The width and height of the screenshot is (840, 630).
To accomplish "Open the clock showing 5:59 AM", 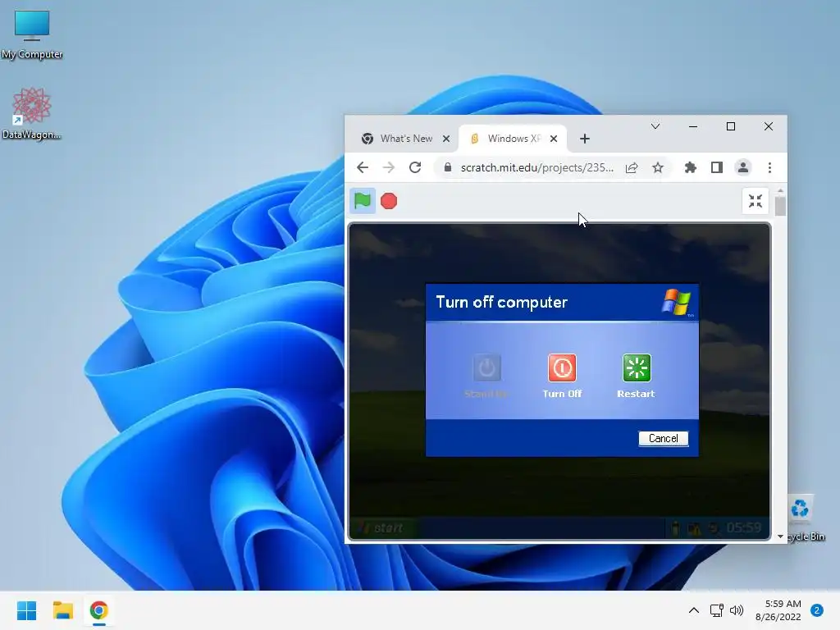I will pyautogui.click(x=778, y=610).
